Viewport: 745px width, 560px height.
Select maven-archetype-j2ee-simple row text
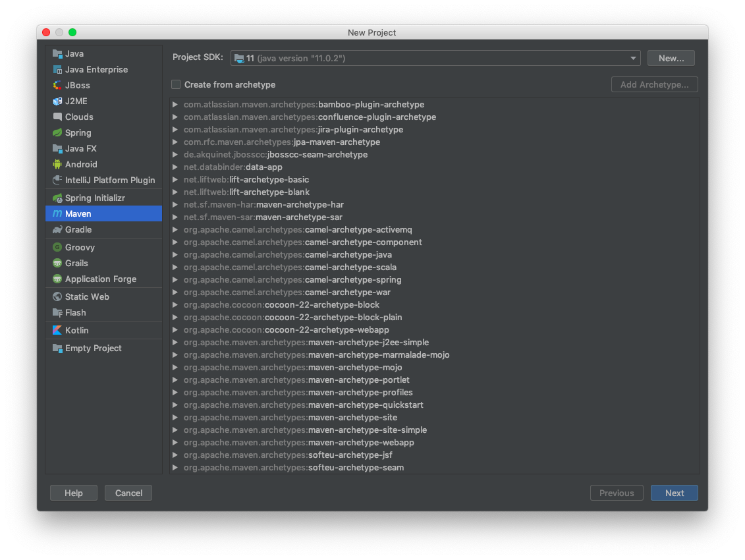[x=306, y=343]
